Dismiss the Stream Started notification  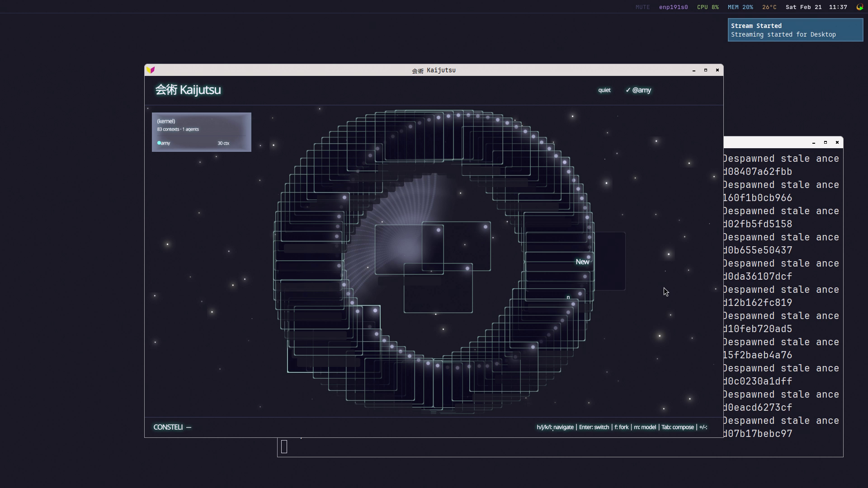click(x=795, y=30)
